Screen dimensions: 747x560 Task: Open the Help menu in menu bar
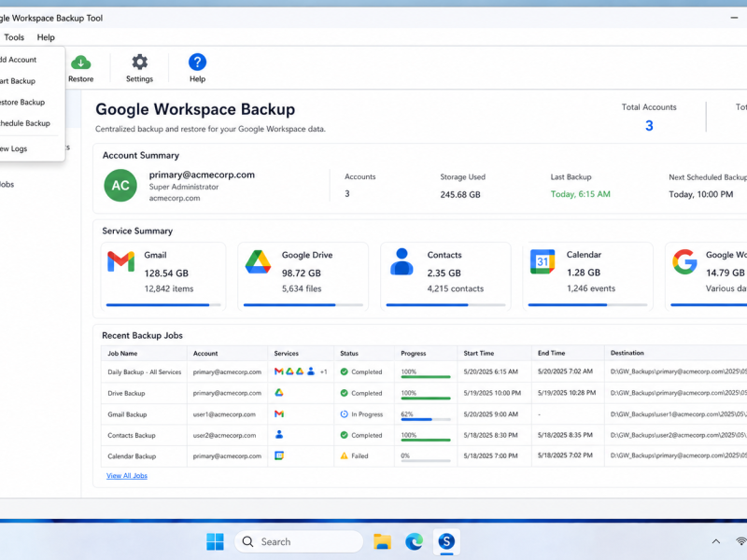[46, 37]
